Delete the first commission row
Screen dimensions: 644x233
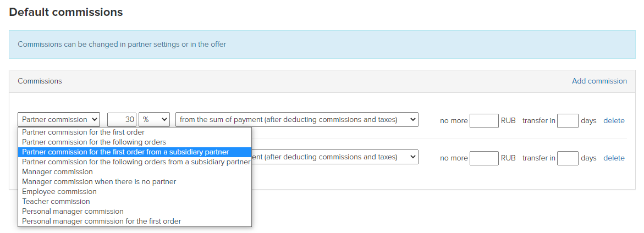(614, 120)
